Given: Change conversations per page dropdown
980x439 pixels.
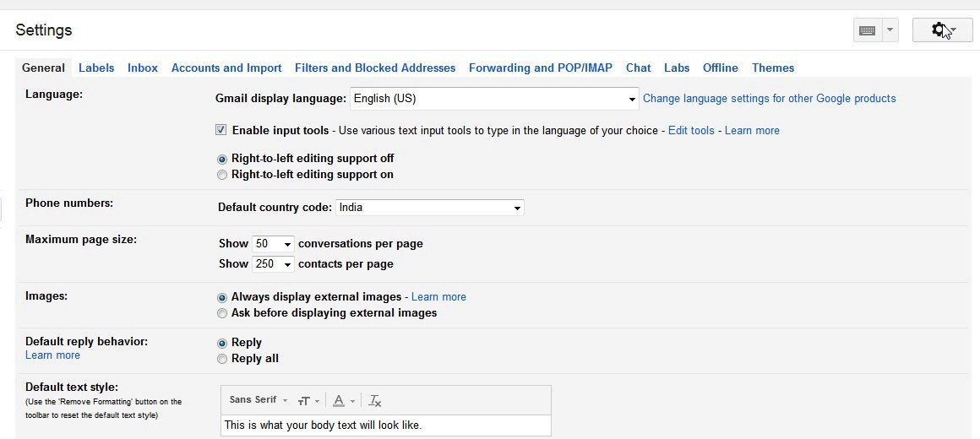Looking at the screenshot, I should click(273, 244).
